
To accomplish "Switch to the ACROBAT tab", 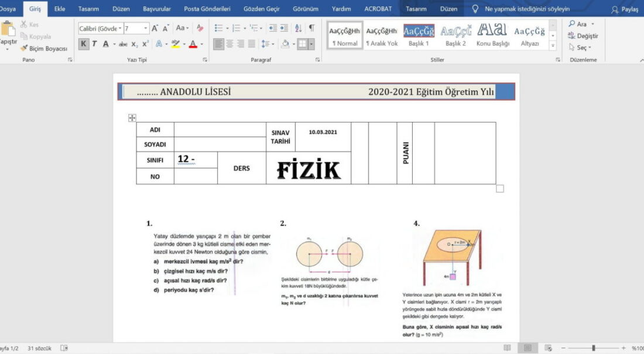I will click(x=378, y=9).
